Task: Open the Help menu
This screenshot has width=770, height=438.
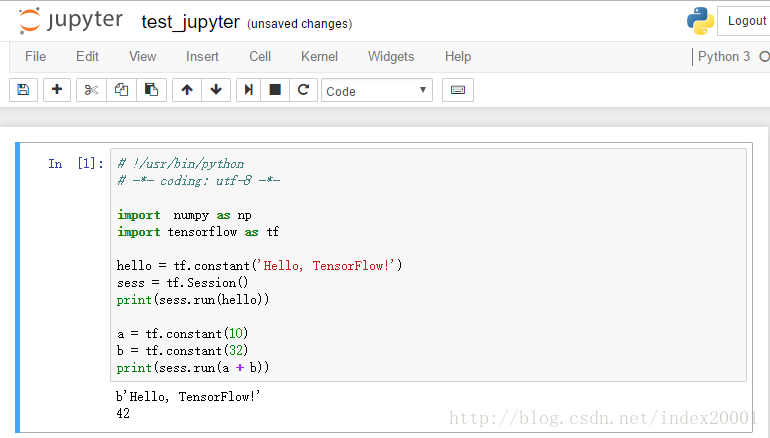Action: pyautogui.click(x=458, y=56)
